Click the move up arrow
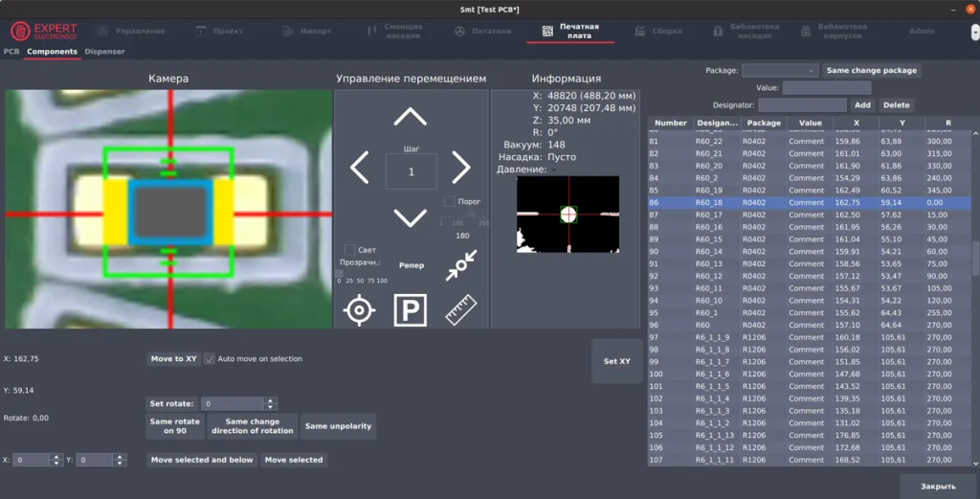 [x=411, y=117]
